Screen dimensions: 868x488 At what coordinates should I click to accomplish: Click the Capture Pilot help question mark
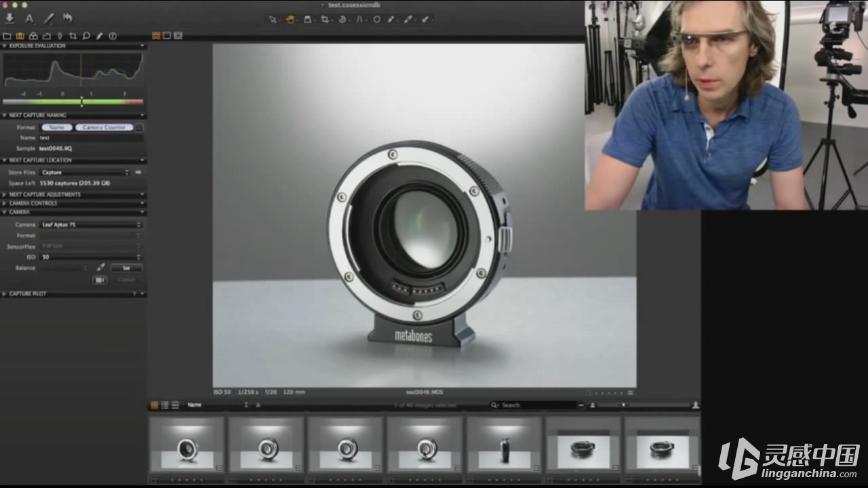(x=134, y=293)
